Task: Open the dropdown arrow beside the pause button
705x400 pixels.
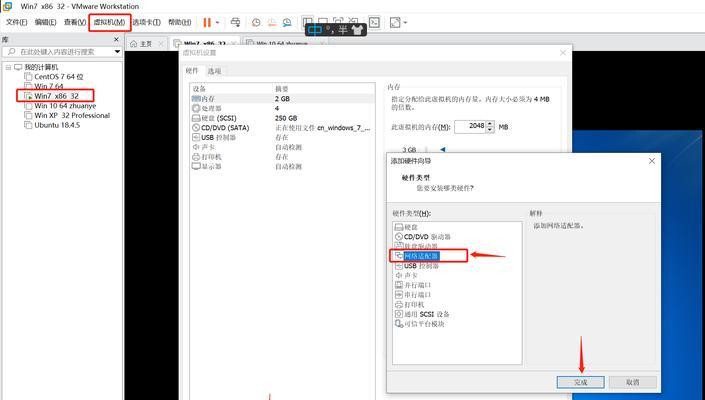Action: tap(218, 22)
